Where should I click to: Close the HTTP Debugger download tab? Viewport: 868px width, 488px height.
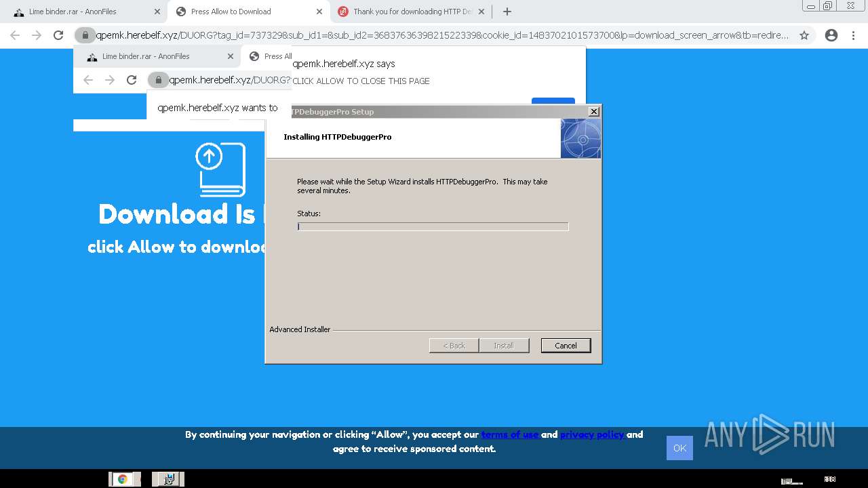tap(481, 12)
